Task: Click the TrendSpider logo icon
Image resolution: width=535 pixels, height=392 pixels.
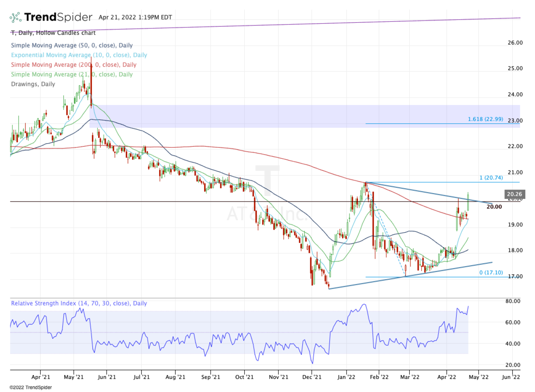Action: pos(15,17)
